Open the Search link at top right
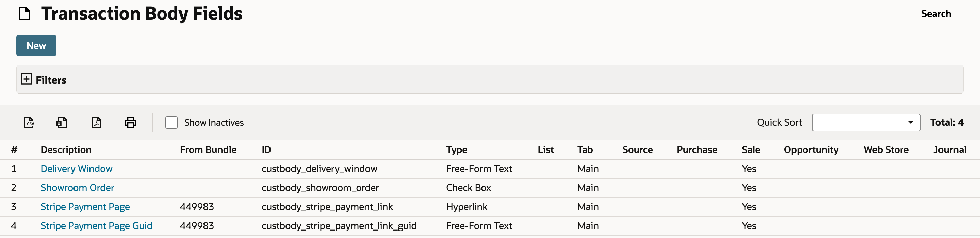 [936, 14]
